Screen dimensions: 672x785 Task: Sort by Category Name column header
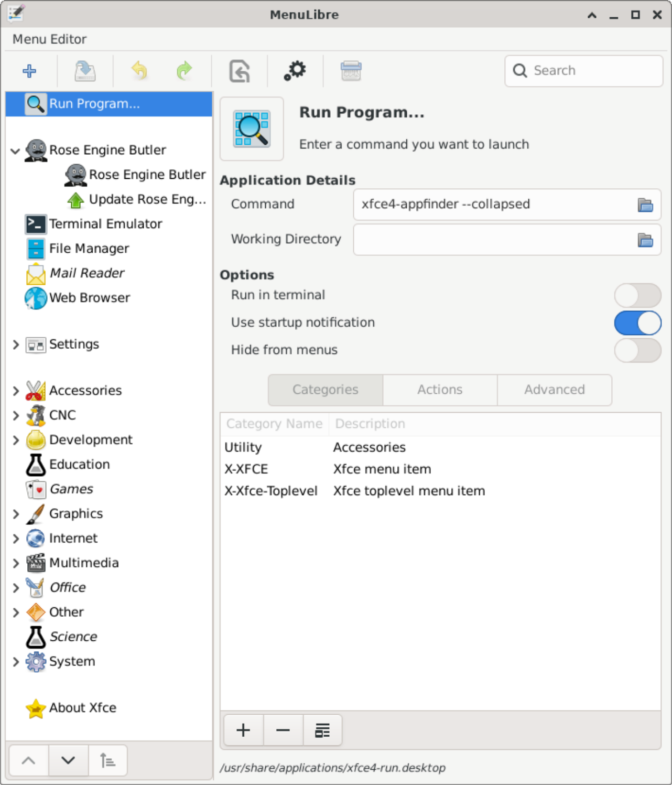point(274,424)
